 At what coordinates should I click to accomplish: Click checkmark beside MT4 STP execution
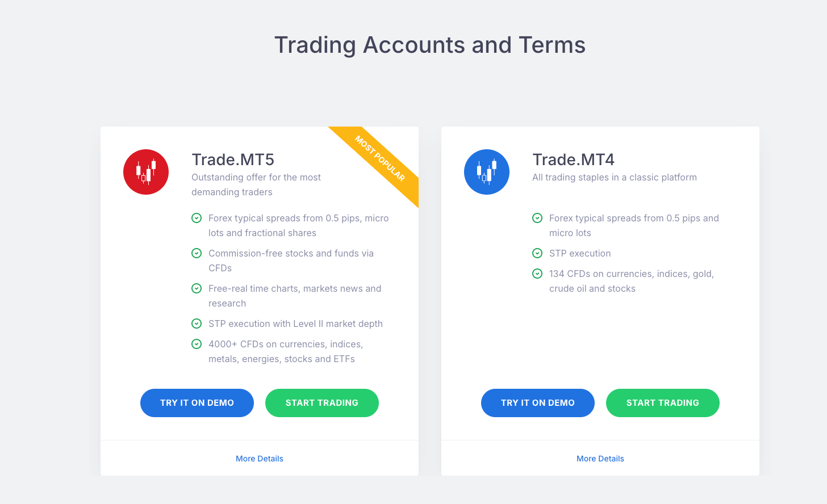point(537,253)
